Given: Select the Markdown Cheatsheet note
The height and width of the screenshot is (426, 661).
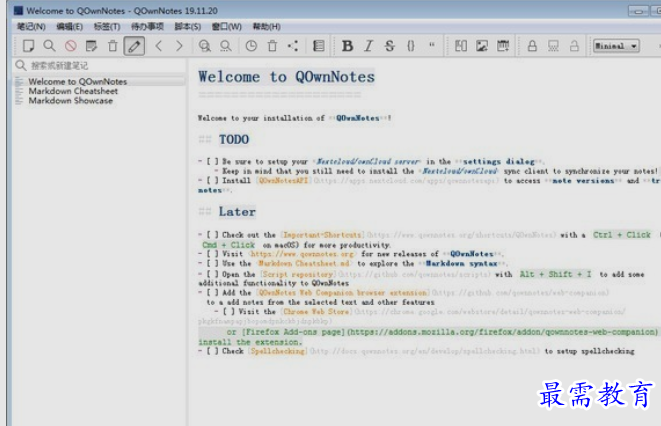Looking at the screenshot, I should tap(73, 91).
